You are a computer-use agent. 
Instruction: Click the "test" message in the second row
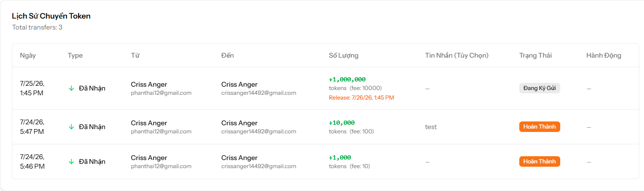(431, 127)
